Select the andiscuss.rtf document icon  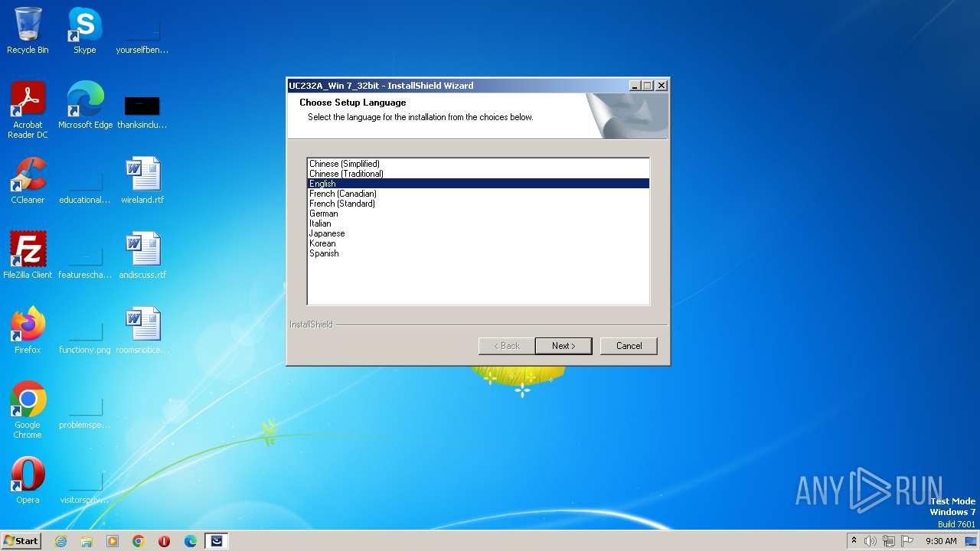(x=142, y=256)
